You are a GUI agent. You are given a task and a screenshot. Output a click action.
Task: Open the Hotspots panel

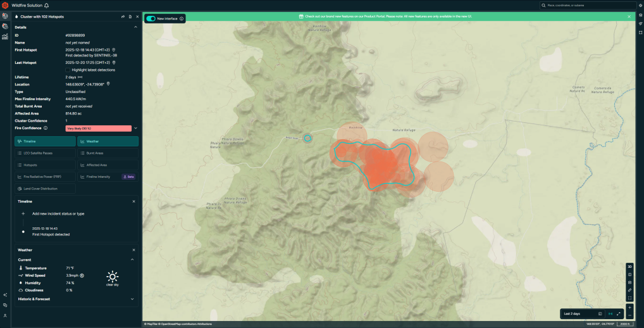45,165
